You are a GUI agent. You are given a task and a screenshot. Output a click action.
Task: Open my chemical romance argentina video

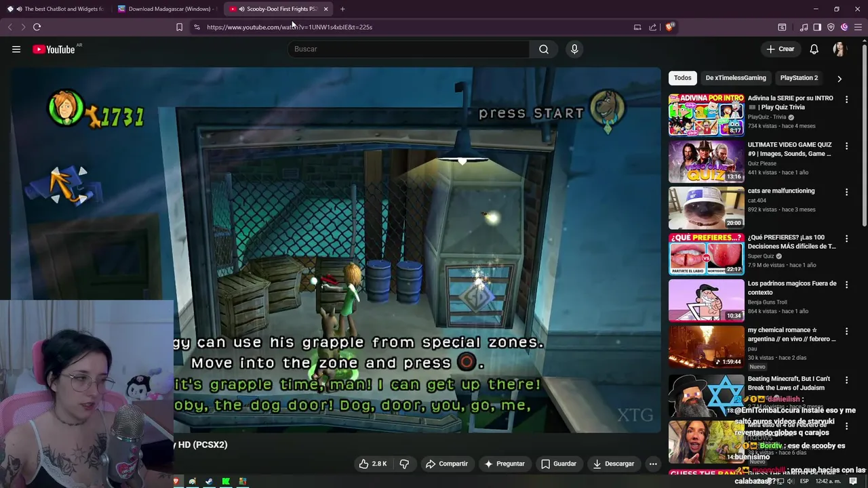point(753,346)
